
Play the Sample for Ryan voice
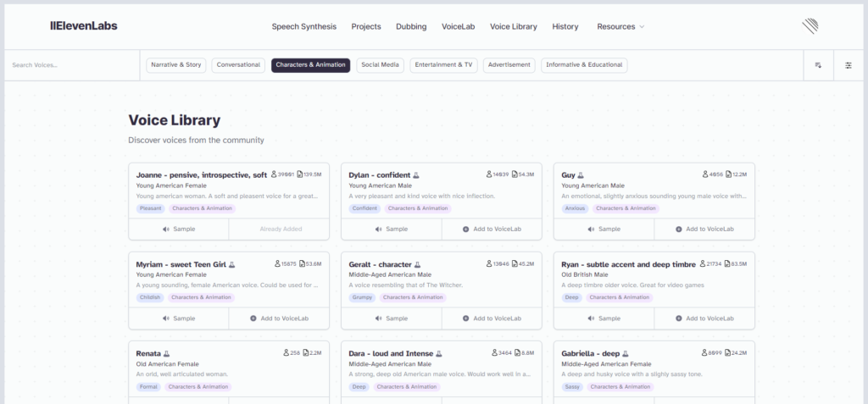pyautogui.click(x=604, y=318)
